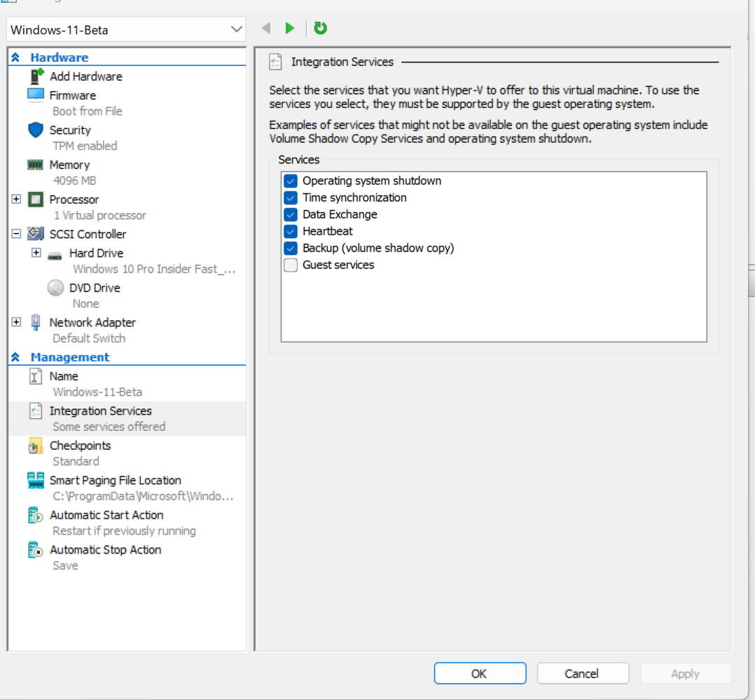Click the Cancel button

(x=583, y=673)
